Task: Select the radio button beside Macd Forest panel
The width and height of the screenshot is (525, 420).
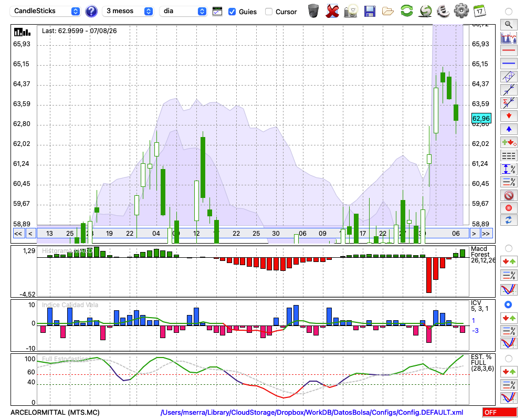Action: point(508,248)
